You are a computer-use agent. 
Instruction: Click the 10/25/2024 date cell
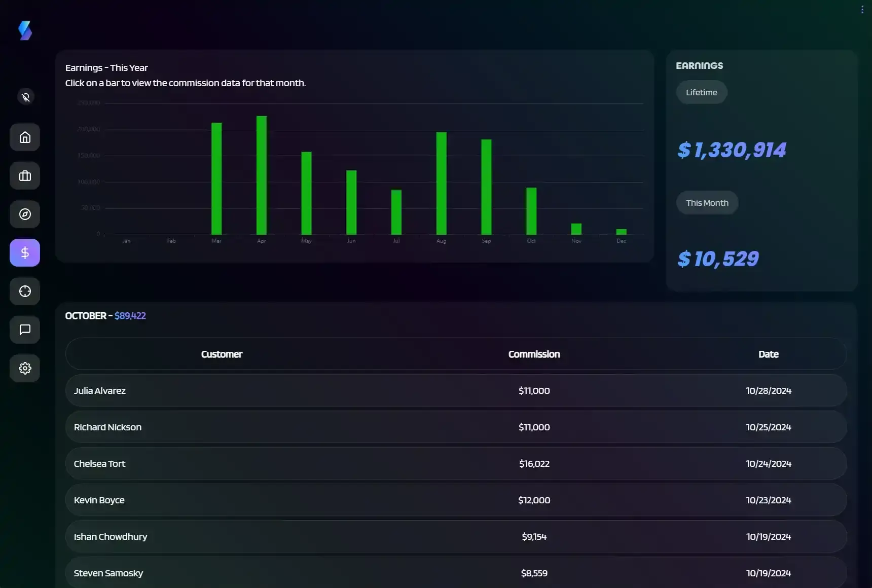pyautogui.click(x=769, y=427)
